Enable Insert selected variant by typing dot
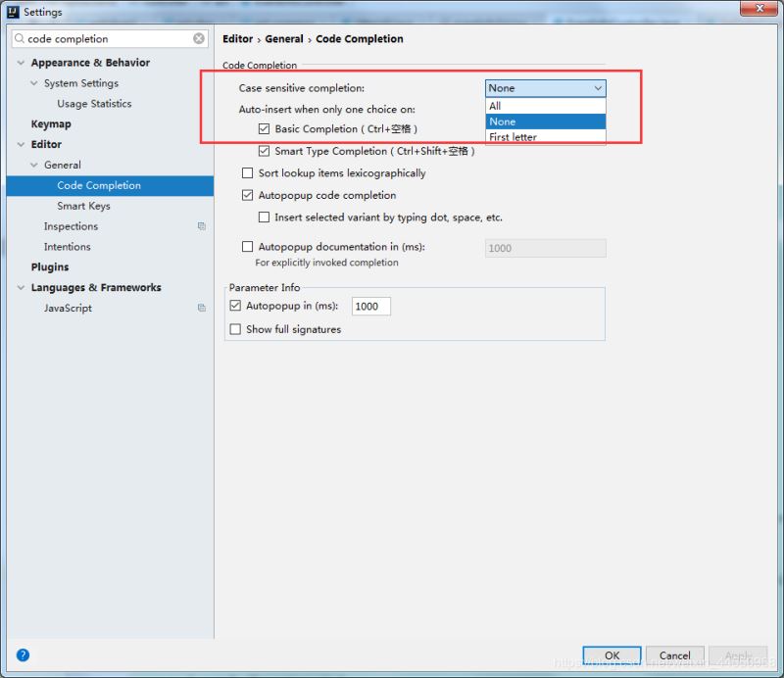The image size is (784, 678). tap(264, 217)
